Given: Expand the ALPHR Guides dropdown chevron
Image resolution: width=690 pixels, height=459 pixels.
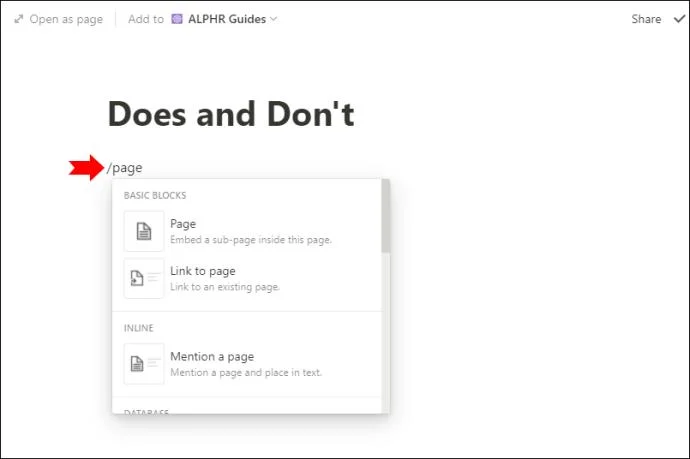Looking at the screenshot, I should coord(274,19).
